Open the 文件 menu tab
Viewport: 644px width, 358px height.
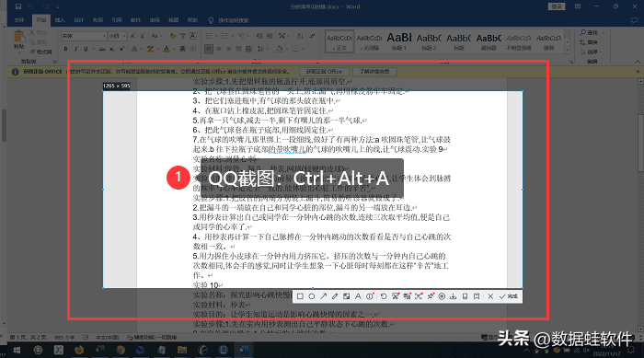point(19,20)
